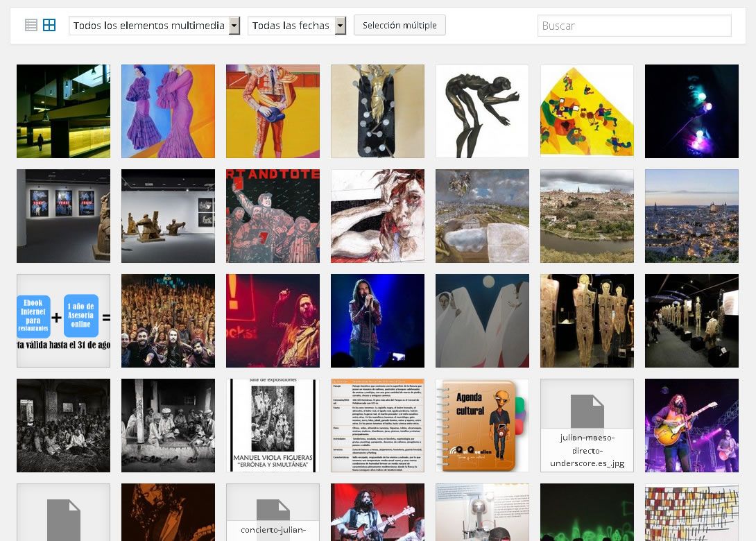Viewport: 756px width, 541px height.
Task: Select bearded guitarist with red background
Action: pyautogui.click(x=377, y=512)
